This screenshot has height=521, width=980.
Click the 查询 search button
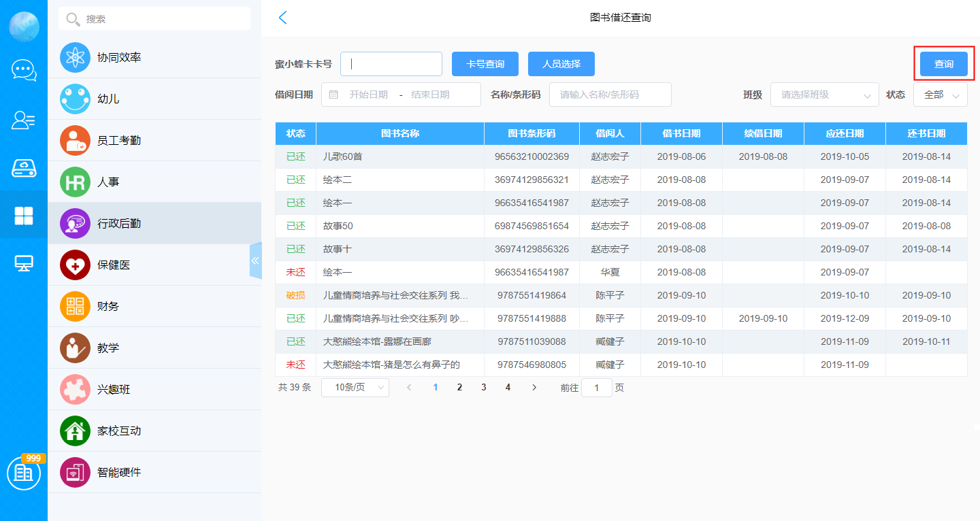point(943,64)
